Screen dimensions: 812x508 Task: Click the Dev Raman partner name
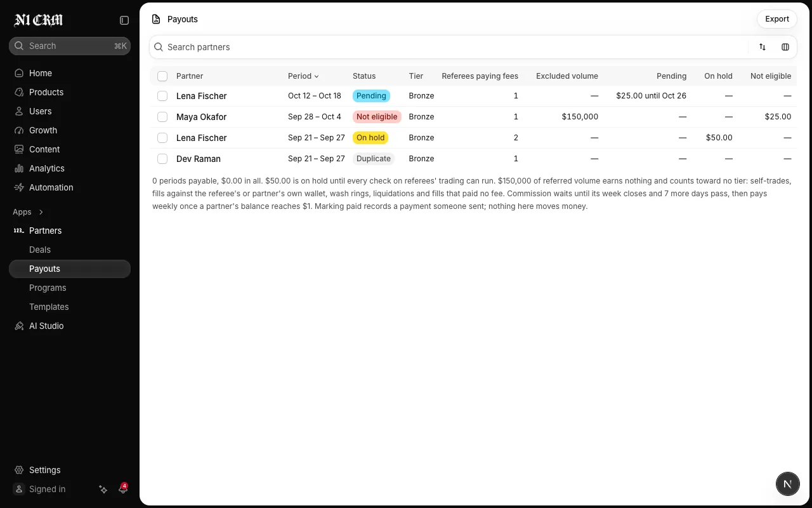[199, 159]
